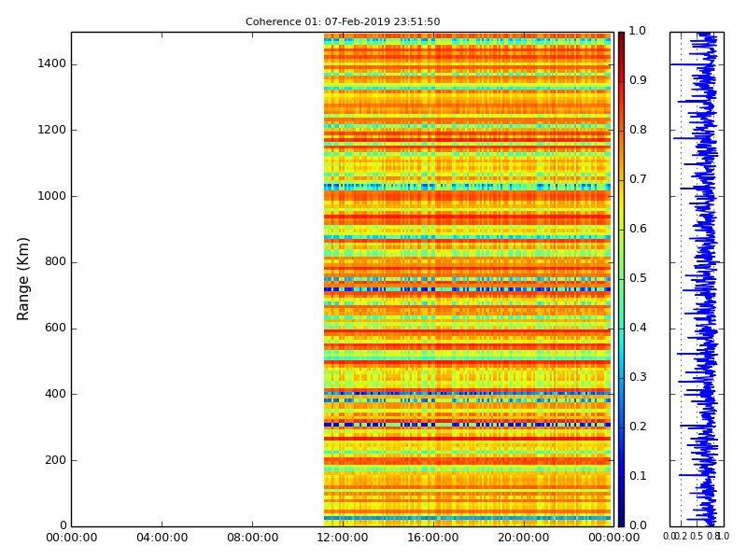
Task: Click the 1200 range tick label
Action: [52, 130]
